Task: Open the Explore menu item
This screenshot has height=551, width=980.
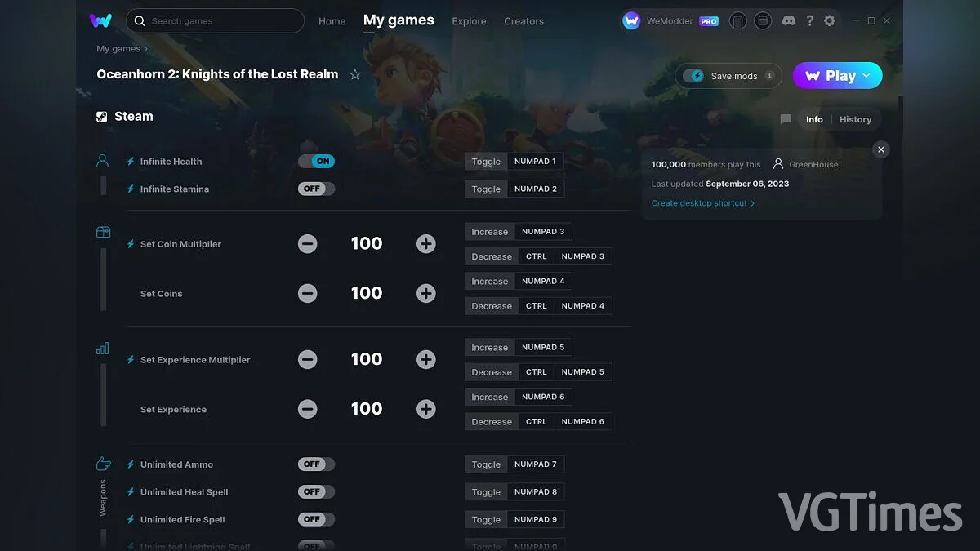Action: click(x=469, y=21)
